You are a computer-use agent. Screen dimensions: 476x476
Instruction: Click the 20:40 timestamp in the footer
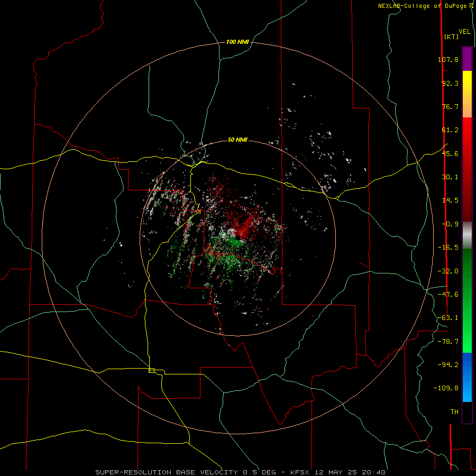coord(374,472)
